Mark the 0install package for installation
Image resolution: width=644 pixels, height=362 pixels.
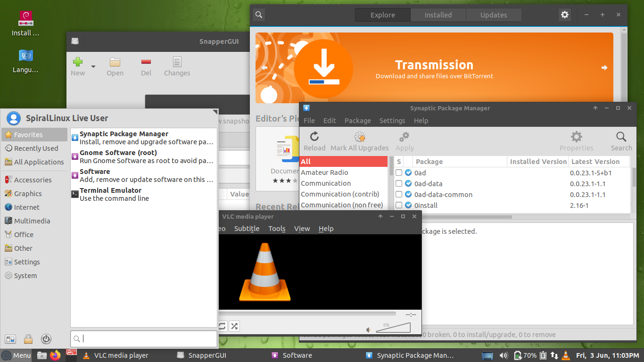[397, 205]
